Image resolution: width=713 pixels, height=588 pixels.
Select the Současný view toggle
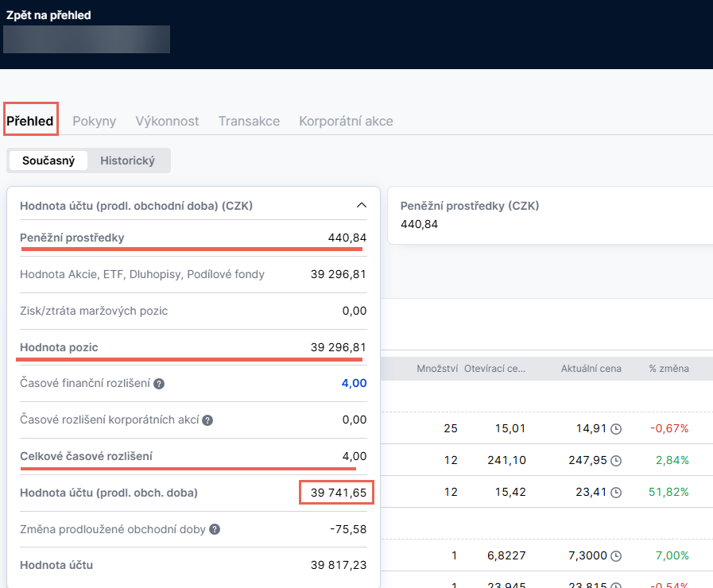coord(48,161)
